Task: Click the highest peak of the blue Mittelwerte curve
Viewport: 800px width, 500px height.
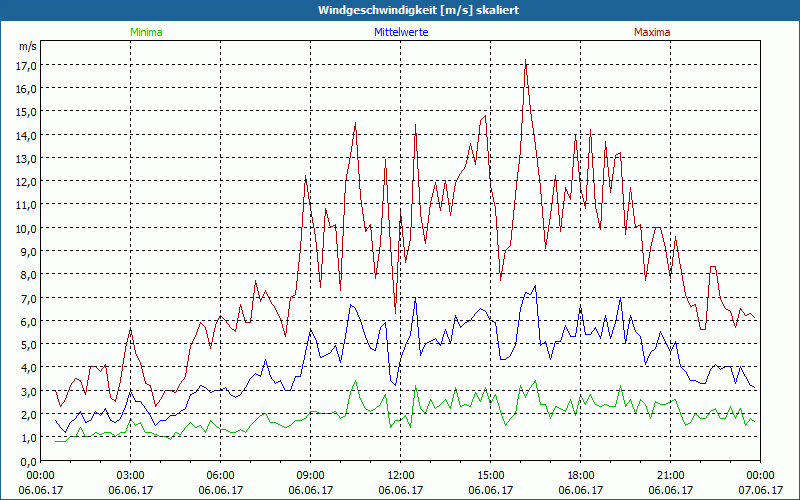Action: (x=535, y=286)
